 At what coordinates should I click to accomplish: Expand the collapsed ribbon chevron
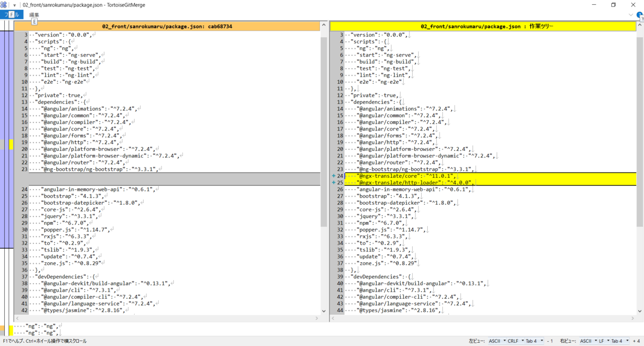(631, 15)
